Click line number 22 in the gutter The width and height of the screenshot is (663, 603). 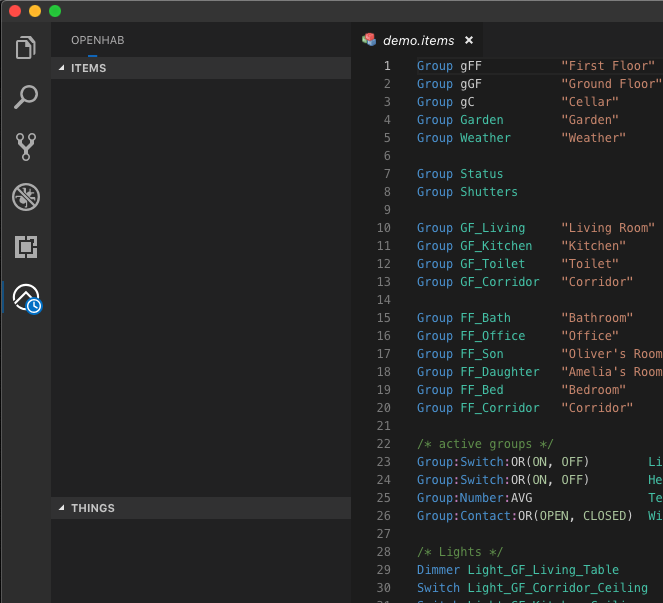coord(384,444)
